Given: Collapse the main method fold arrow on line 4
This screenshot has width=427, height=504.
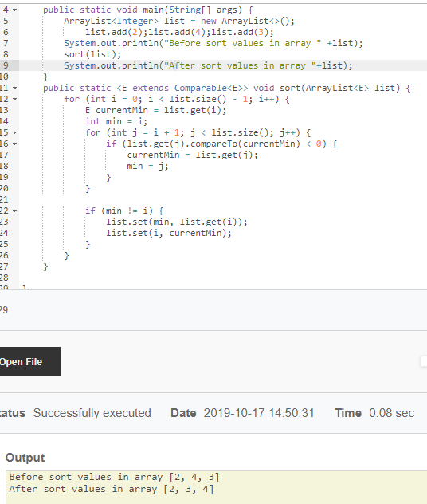Looking at the screenshot, I should (15, 10).
